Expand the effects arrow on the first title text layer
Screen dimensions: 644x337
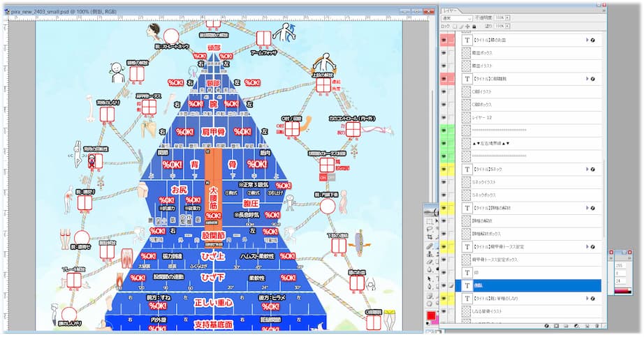pyautogui.click(x=587, y=40)
